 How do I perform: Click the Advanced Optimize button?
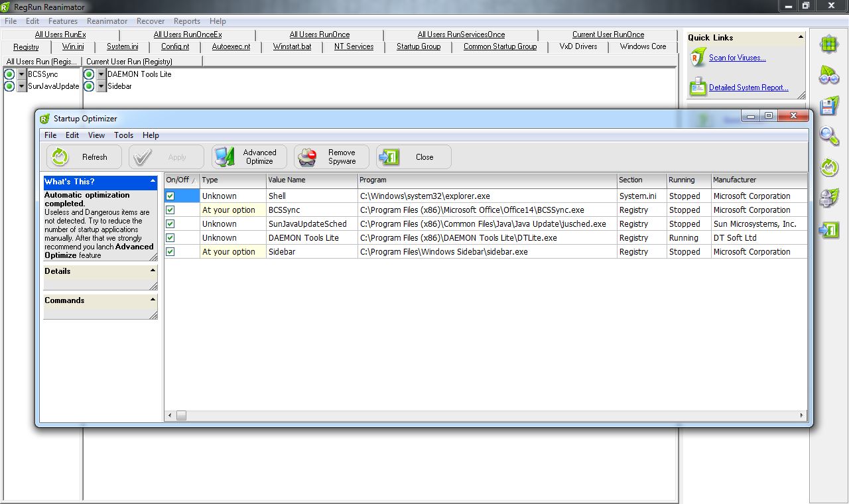coord(249,157)
